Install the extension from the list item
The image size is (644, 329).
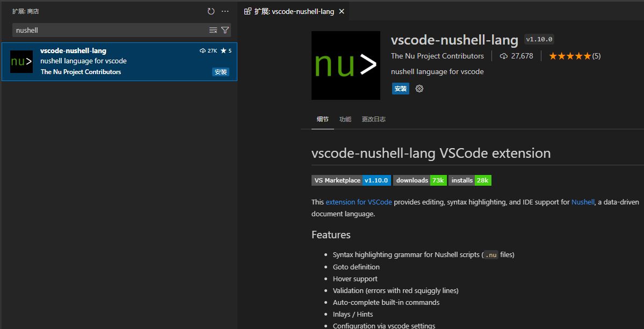(x=221, y=72)
